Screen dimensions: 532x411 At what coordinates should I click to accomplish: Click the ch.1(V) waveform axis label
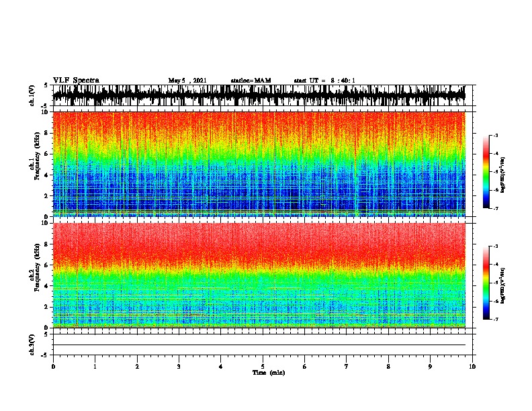(x=32, y=95)
